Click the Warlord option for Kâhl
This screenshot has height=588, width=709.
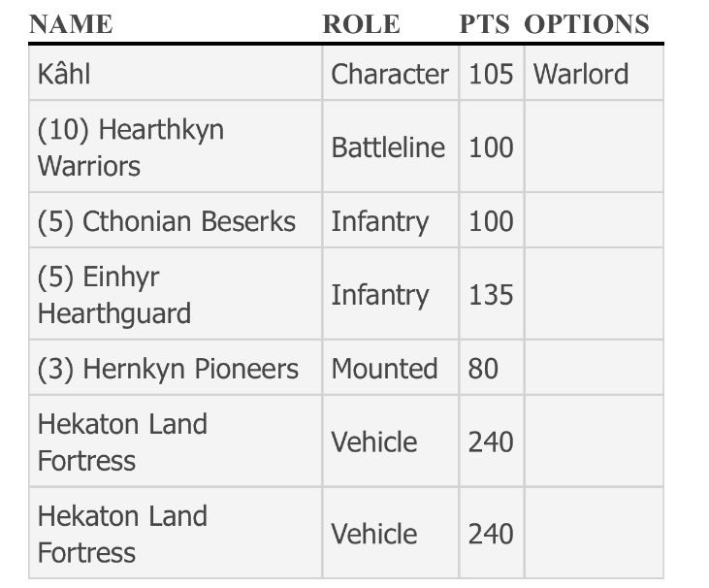[581, 74]
